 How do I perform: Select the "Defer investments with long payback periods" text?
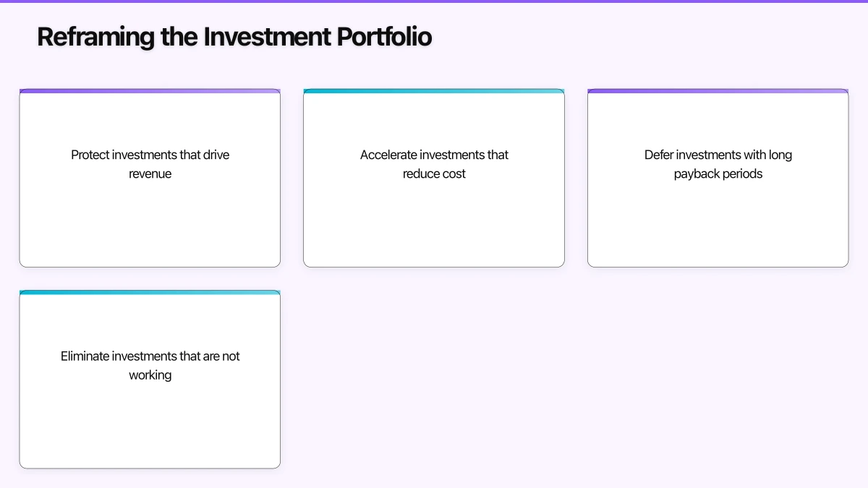pos(718,164)
